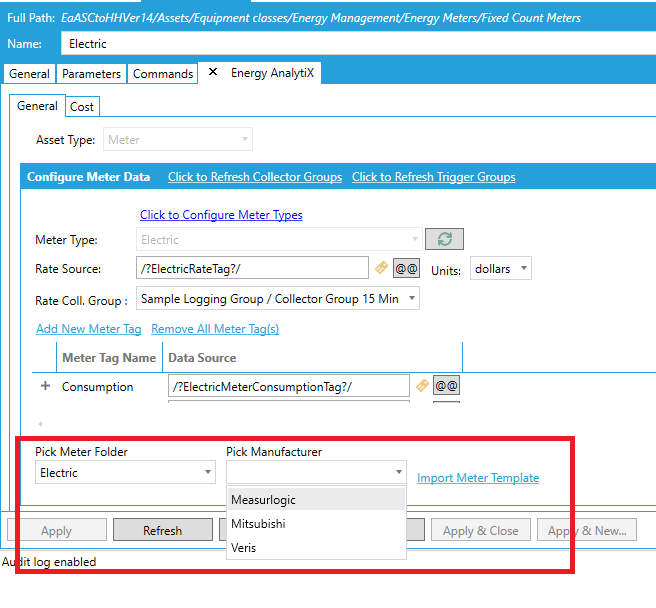The image size is (656, 608).
Task: Open the Units dropdown
Action: [500, 269]
